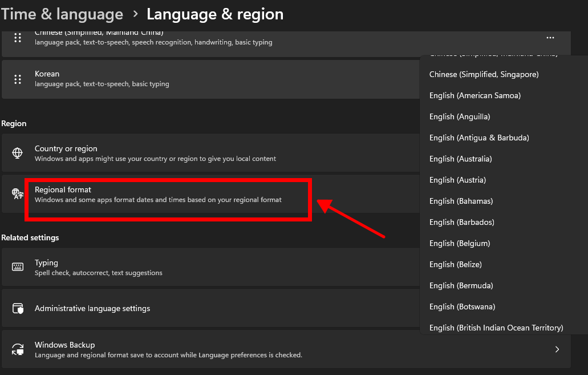Select English (Belgium) from the list

click(x=459, y=243)
